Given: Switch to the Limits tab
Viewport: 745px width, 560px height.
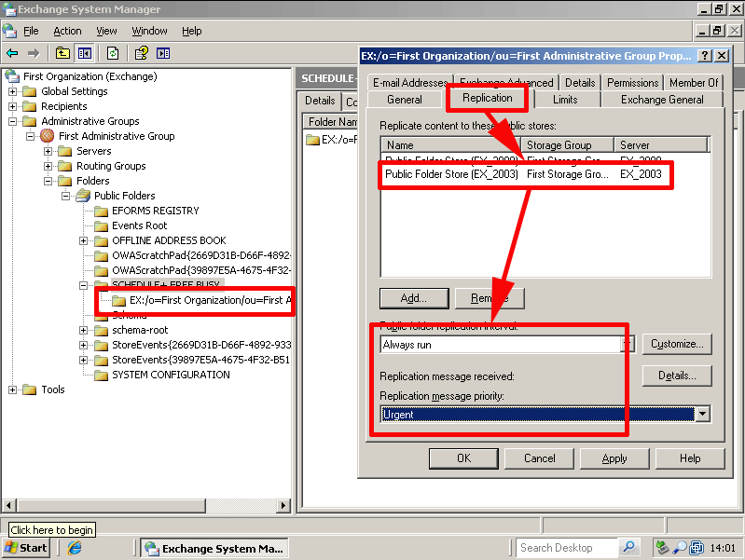Looking at the screenshot, I should (565, 100).
